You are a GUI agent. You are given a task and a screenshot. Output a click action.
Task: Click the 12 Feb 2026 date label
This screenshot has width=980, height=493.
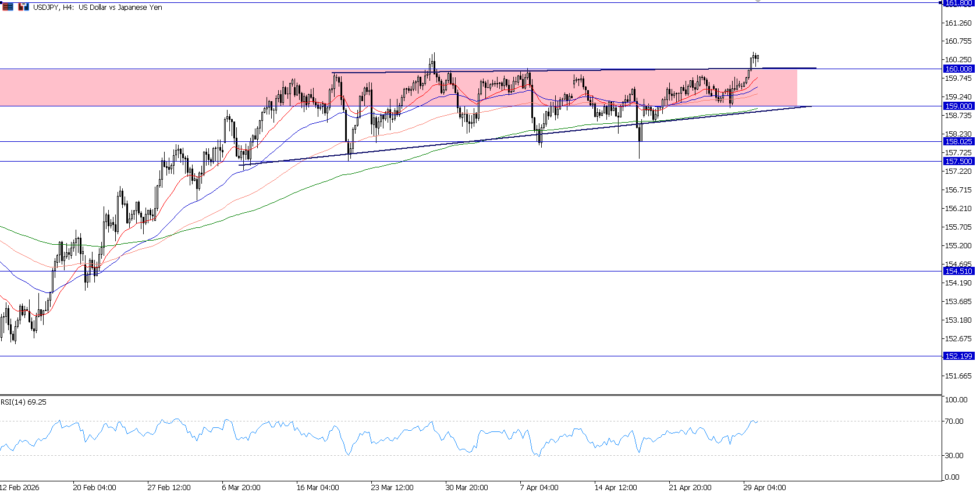click(x=20, y=487)
